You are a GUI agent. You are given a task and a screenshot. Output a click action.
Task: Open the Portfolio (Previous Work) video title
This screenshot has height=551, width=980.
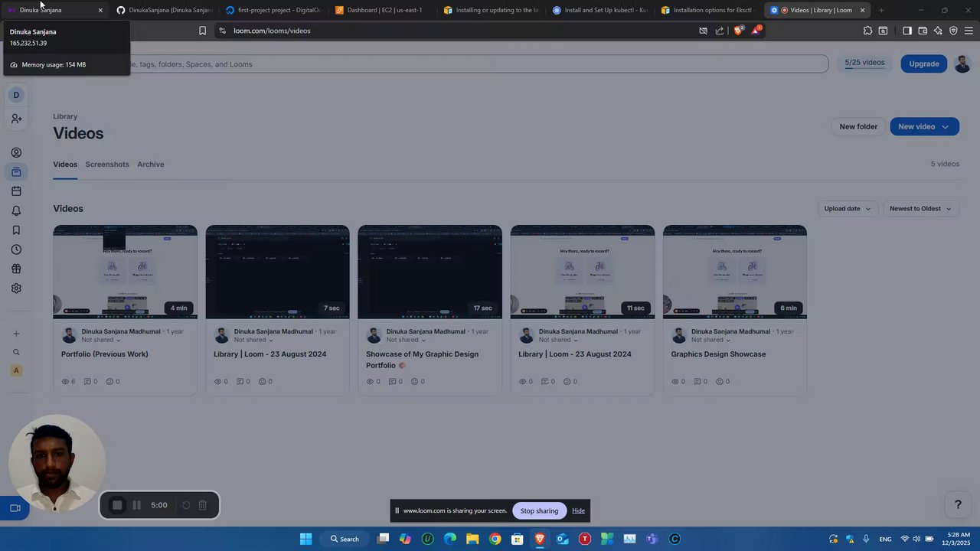(105, 354)
